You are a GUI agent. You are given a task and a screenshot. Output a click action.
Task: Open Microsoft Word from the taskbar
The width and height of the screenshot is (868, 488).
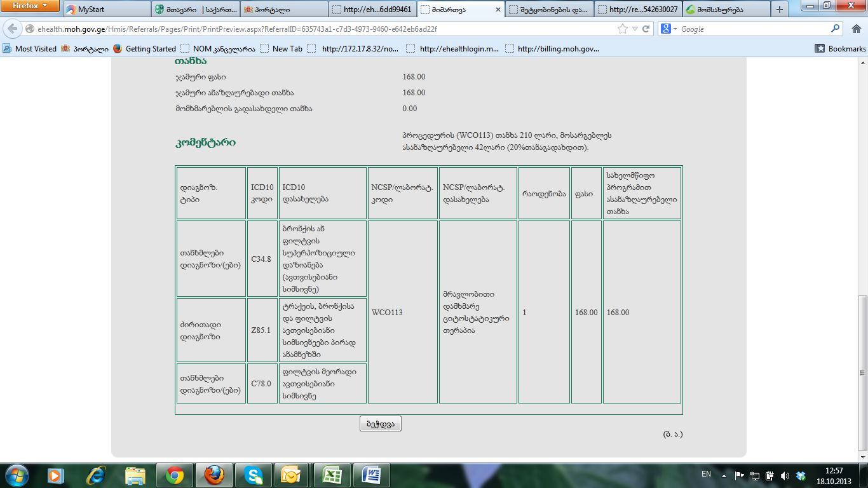coord(371,475)
